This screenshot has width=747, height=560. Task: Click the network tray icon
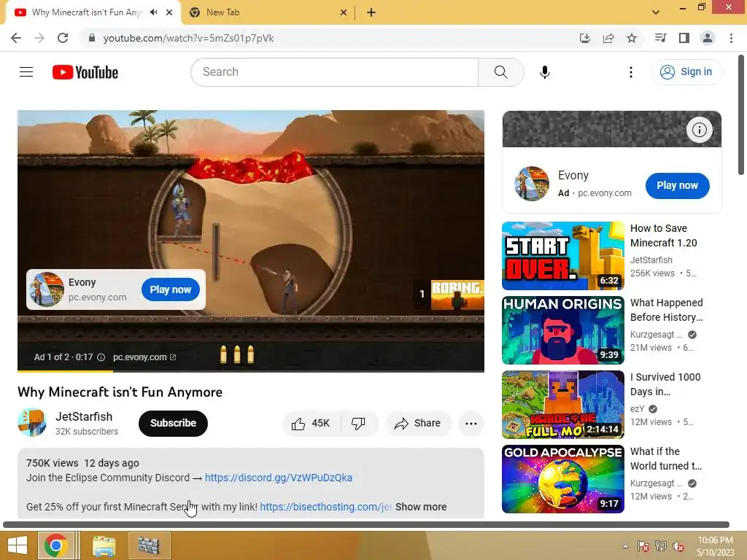coord(661,546)
